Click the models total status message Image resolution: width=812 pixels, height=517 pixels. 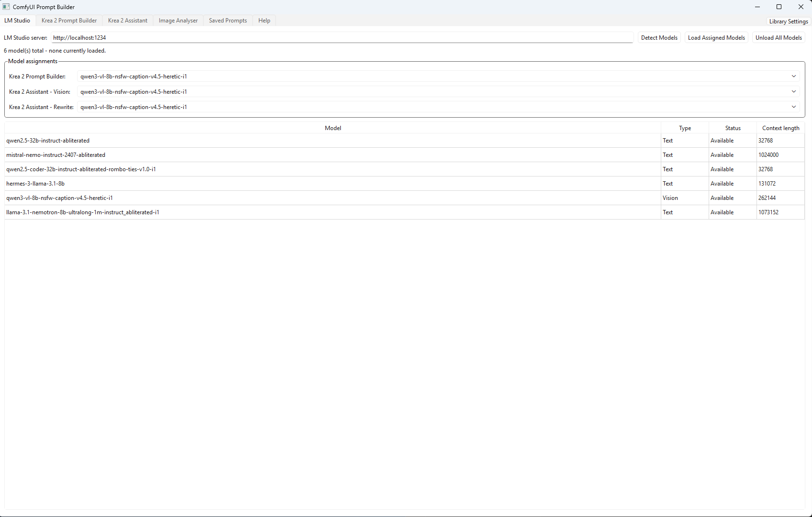(55, 51)
